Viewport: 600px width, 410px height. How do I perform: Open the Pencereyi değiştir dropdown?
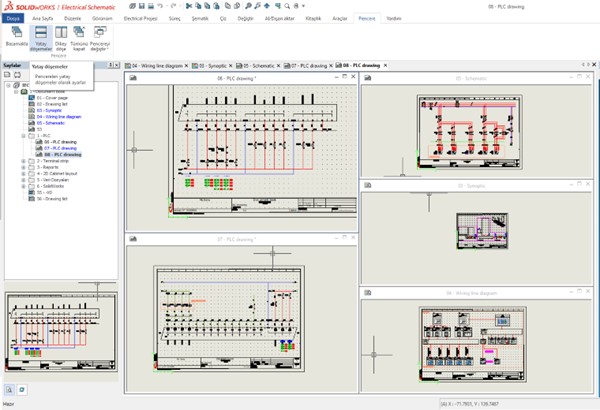pyautogui.click(x=101, y=37)
